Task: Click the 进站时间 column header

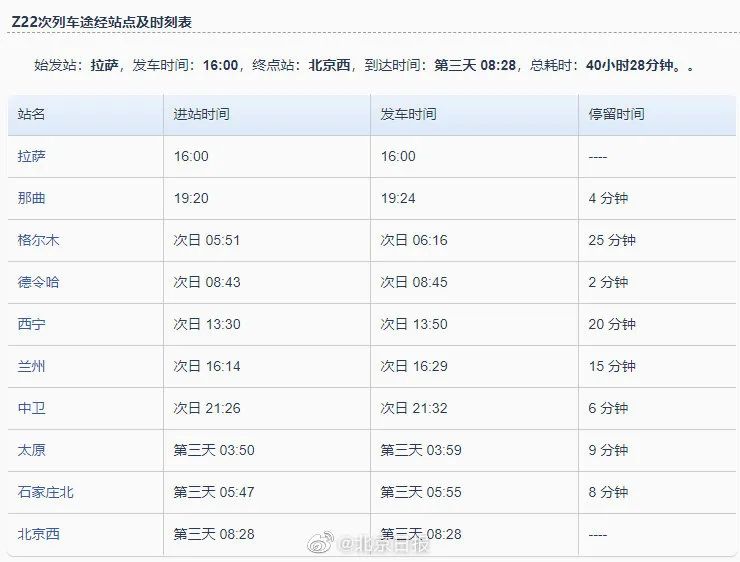Action: coord(201,114)
